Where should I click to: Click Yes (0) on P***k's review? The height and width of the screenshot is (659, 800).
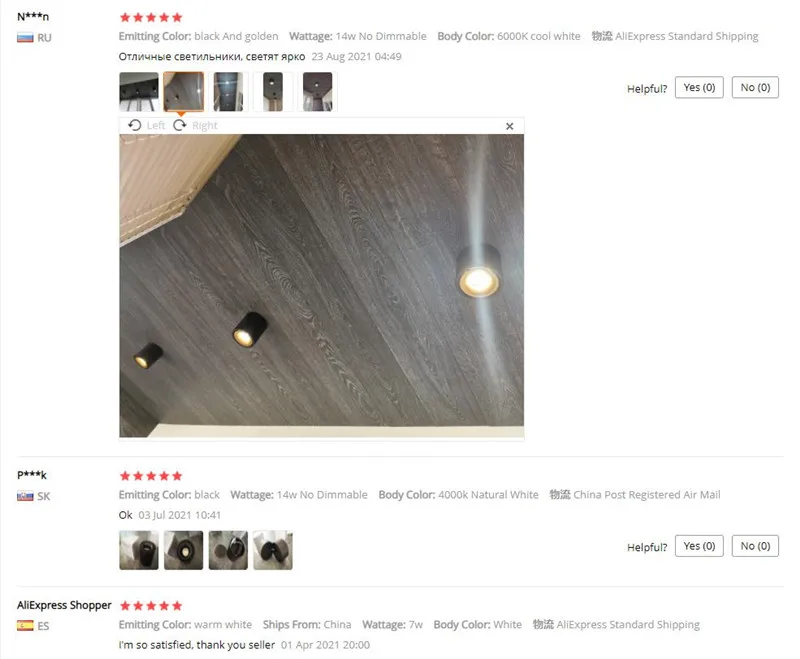(699, 546)
